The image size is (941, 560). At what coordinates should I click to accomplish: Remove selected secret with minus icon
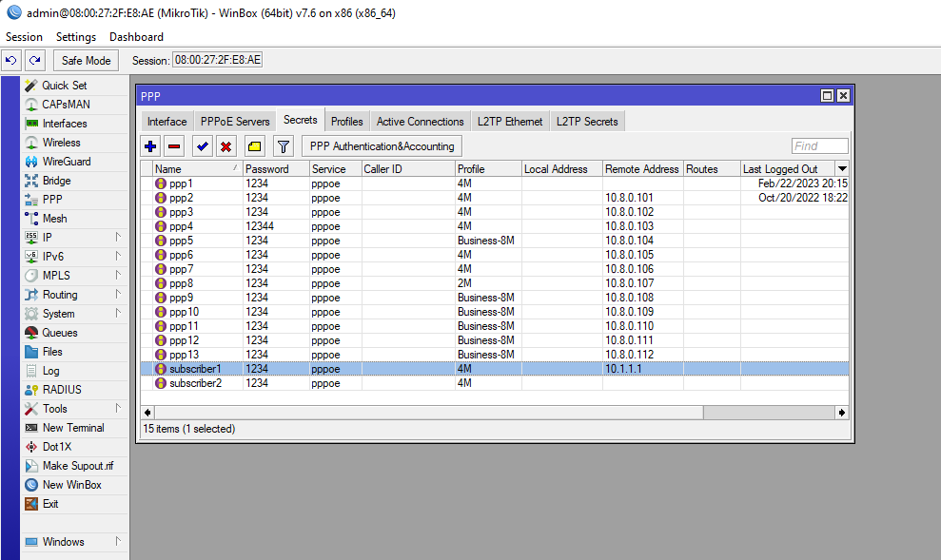point(175,146)
